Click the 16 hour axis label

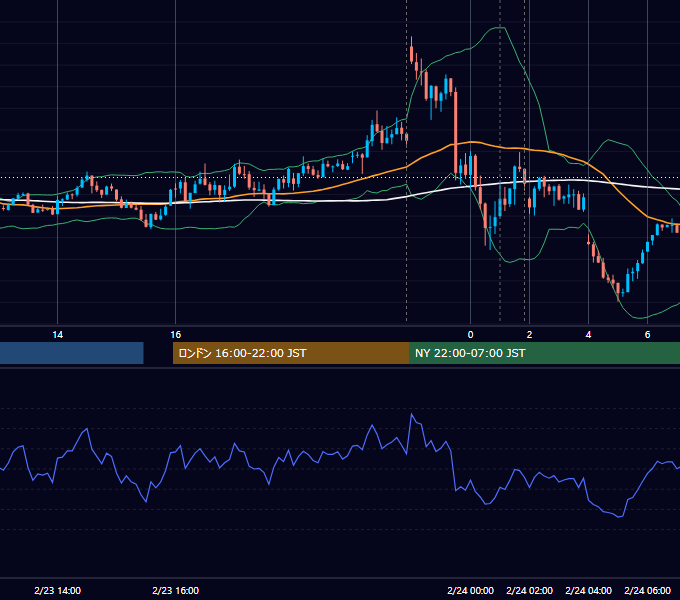(175, 334)
